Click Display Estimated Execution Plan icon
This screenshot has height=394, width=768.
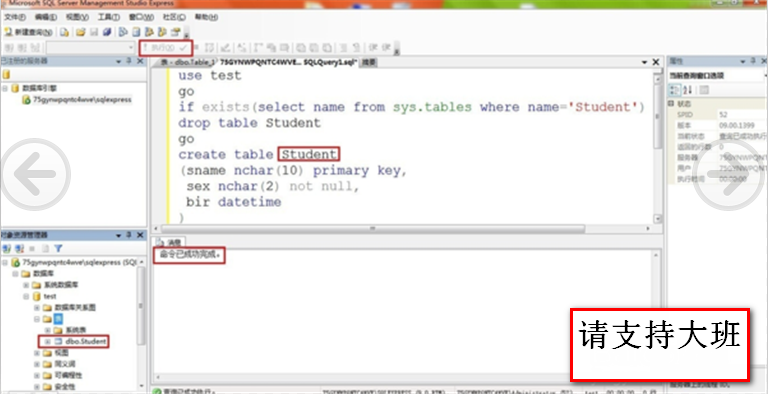pyautogui.click(x=209, y=48)
